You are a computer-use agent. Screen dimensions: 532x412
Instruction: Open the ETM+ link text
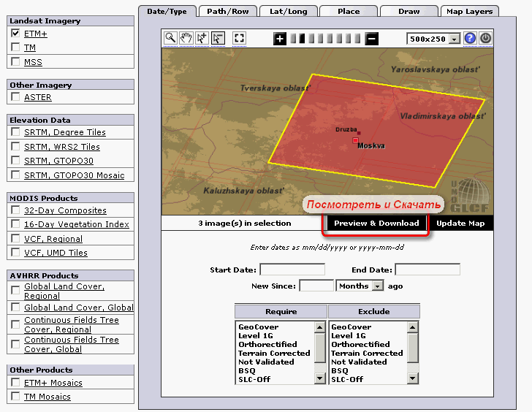[x=36, y=34]
